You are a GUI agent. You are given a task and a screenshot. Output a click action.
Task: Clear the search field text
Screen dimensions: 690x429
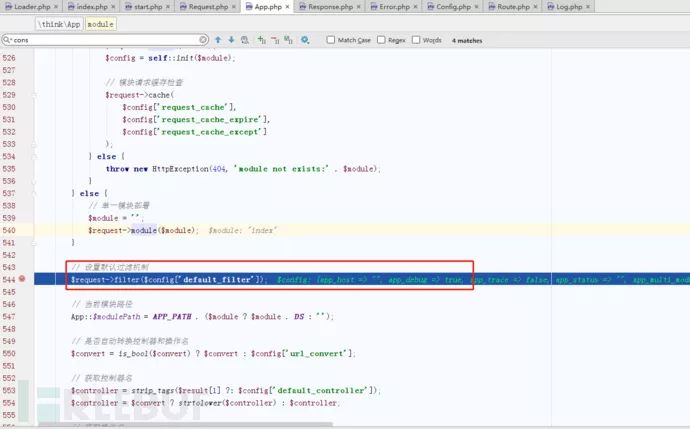pyautogui.click(x=203, y=40)
